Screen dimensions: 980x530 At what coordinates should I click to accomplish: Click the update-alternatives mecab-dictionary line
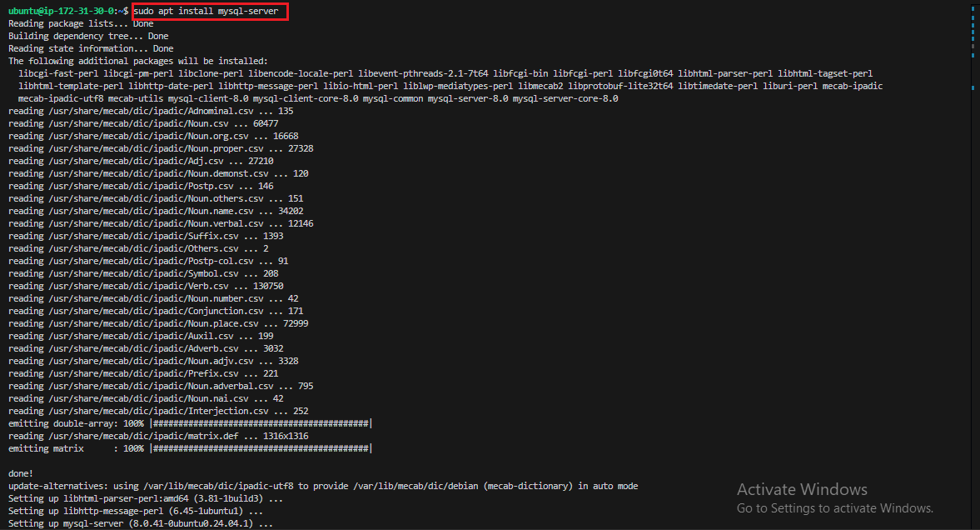click(323, 487)
